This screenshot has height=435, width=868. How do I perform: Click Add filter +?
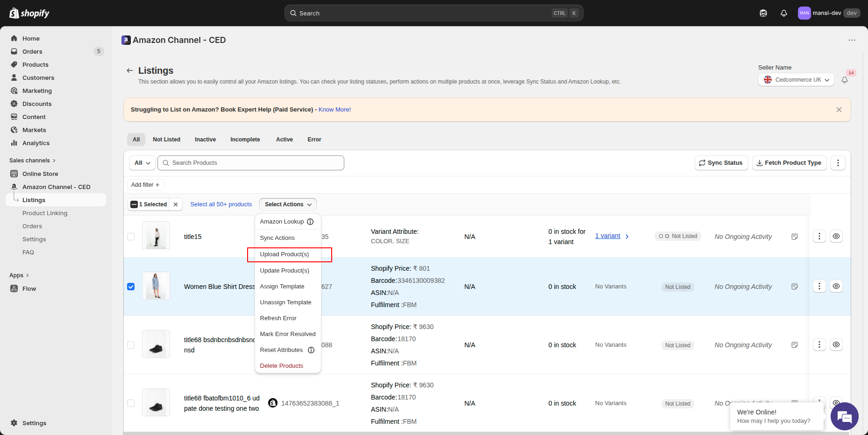coord(145,185)
